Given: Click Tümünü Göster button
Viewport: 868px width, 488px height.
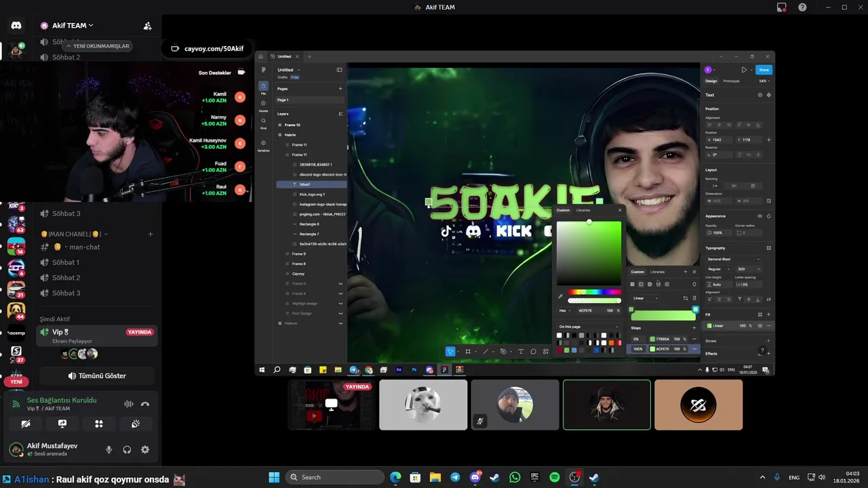Looking at the screenshot, I should [x=97, y=375].
